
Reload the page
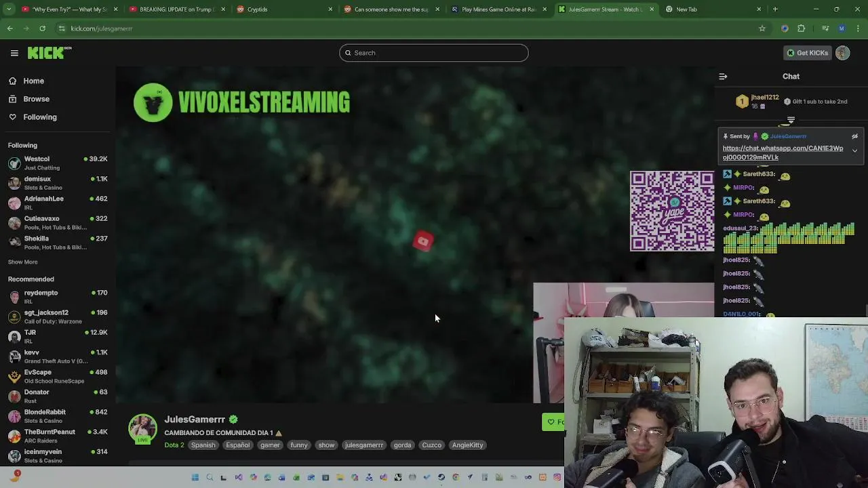(42, 28)
